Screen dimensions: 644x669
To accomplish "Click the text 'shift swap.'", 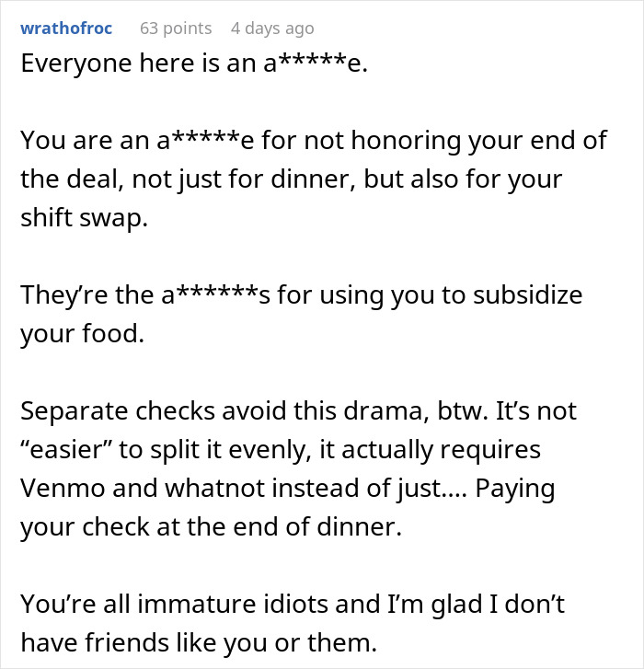I will pyautogui.click(x=84, y=217).
